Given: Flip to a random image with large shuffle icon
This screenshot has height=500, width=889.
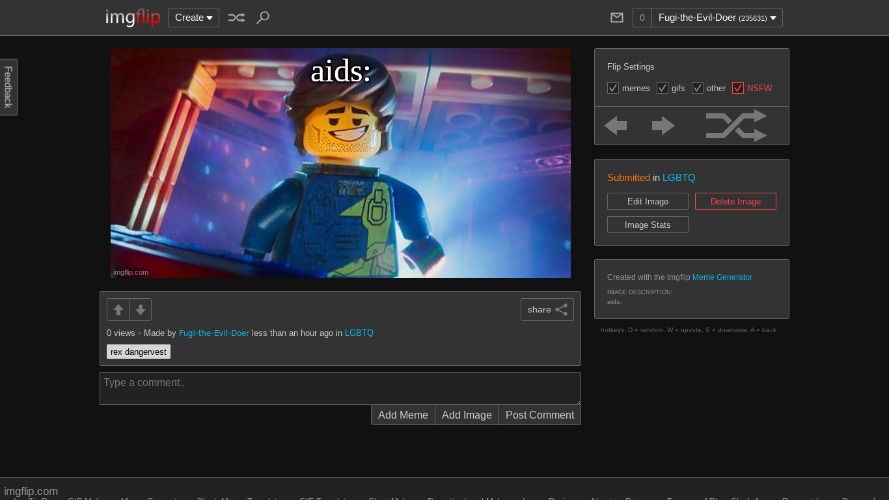Looking at the screenshot, I should [736, 125].
